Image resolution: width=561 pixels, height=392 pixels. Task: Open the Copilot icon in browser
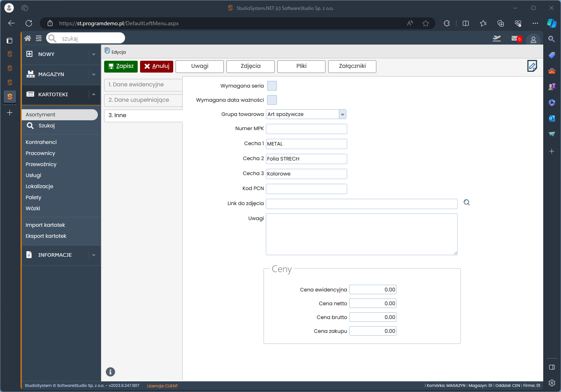click(552, 23)
